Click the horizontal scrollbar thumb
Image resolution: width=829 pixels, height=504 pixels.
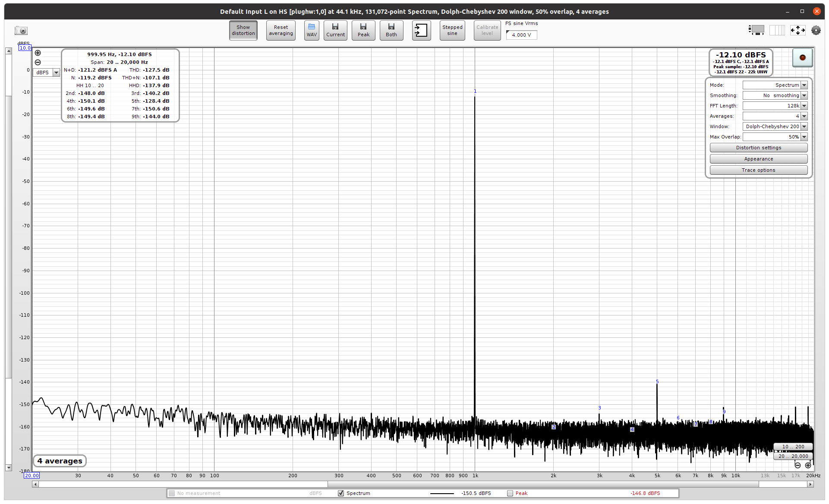(x=543, y=484)
